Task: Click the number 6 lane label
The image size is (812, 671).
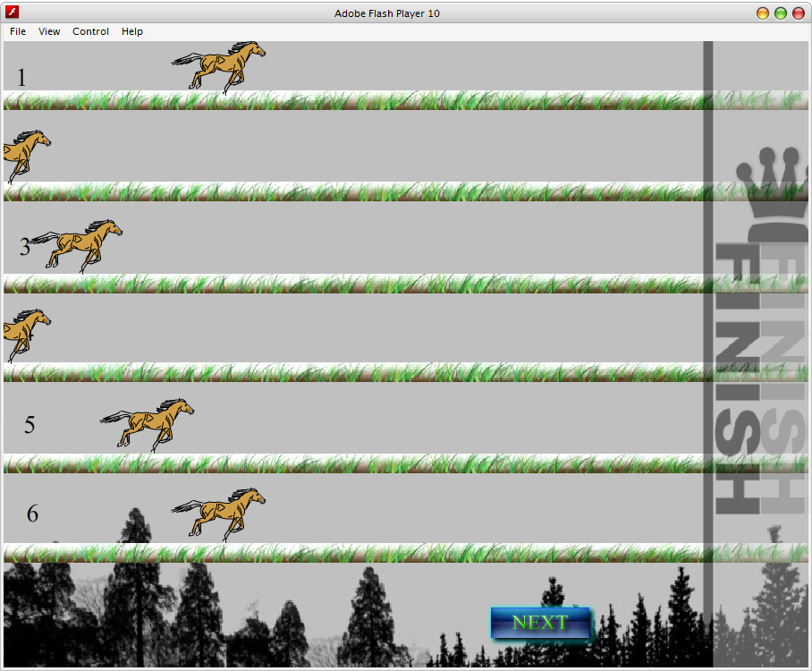Action: (33, 514)
